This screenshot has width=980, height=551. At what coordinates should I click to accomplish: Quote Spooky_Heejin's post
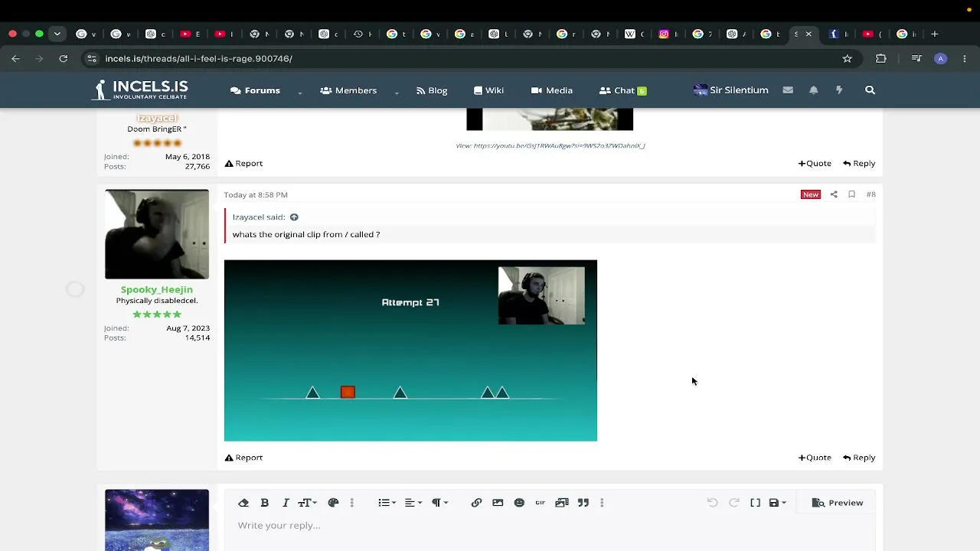[x=815, y=458]
